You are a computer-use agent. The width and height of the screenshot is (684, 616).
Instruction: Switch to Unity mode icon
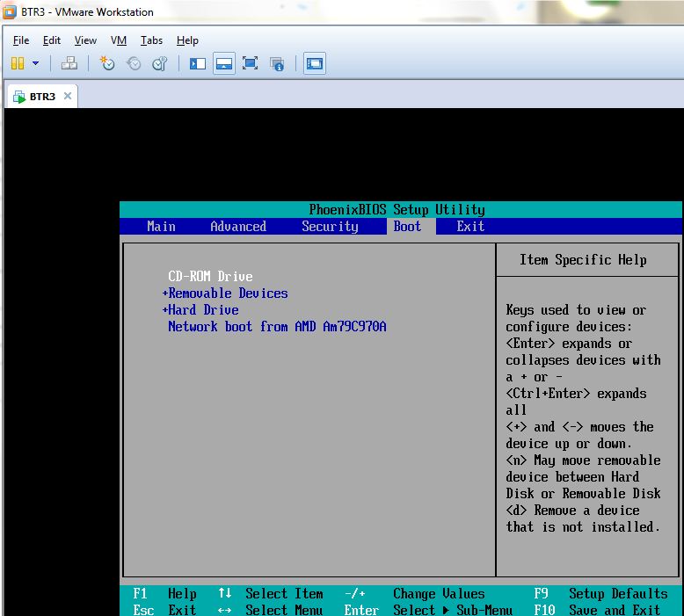click(x=277, y=64)
